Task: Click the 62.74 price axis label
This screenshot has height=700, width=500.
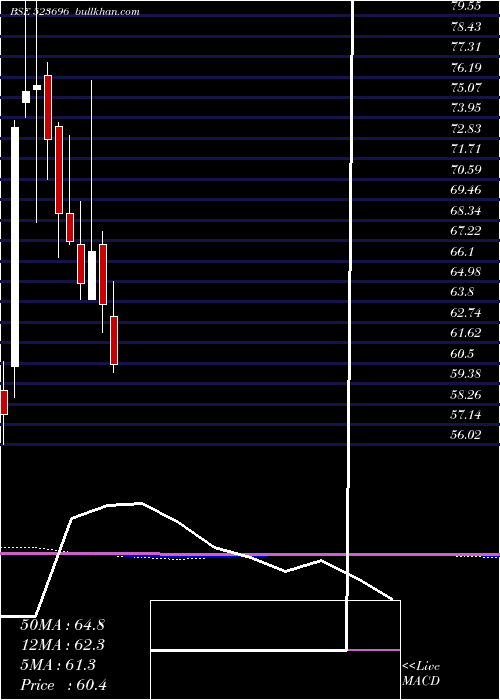Action: point(466,312)
